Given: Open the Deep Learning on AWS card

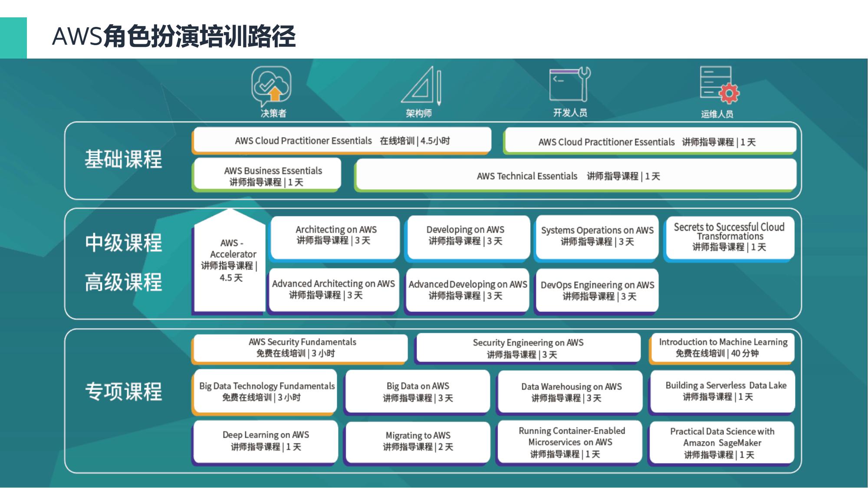Looking at the screenshot, I should 265,442.
